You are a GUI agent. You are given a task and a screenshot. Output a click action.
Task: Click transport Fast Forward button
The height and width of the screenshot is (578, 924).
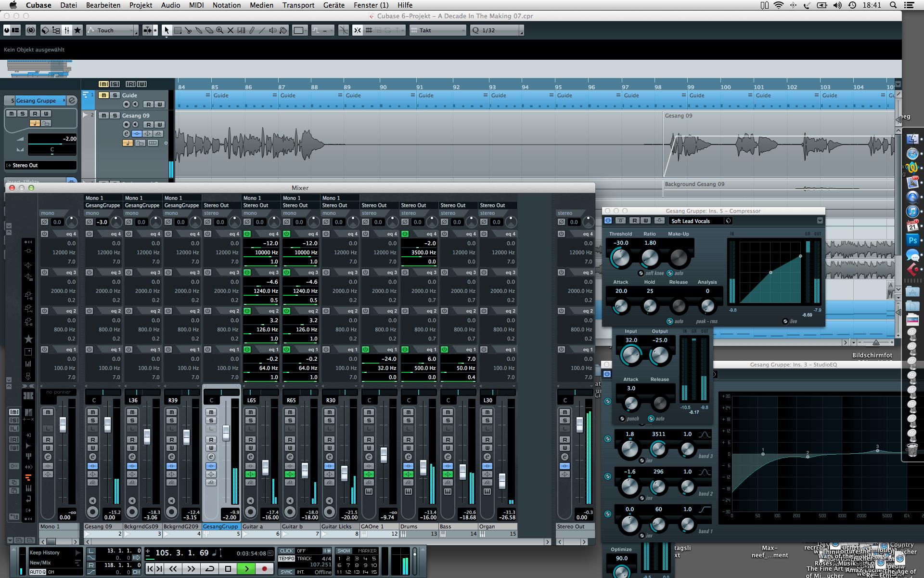(x=191, y=569)
